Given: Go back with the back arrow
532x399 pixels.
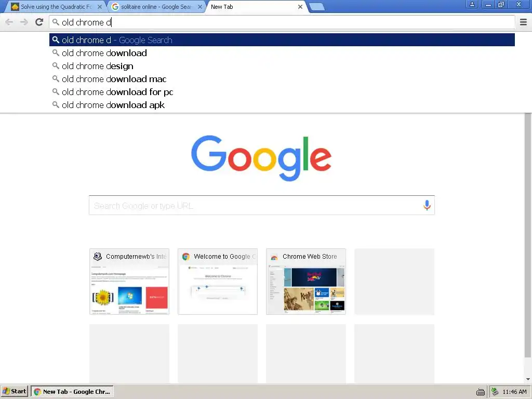Looking at the screenshot, I should coord(9,22).
